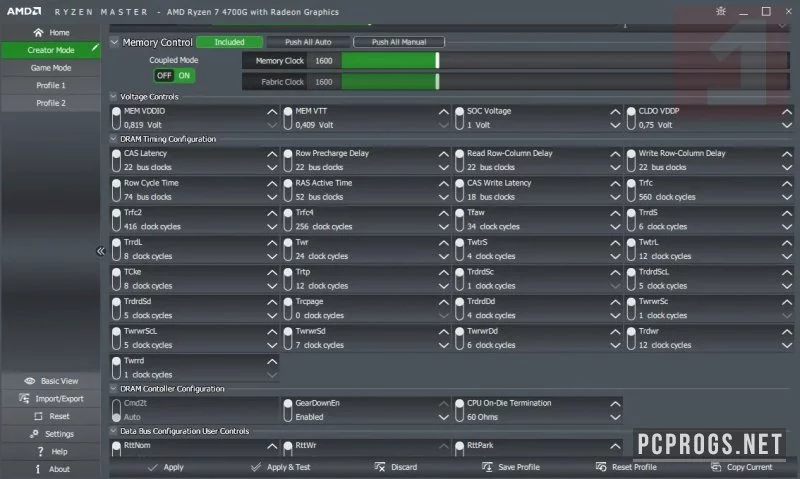800x479 pixels.
Task: Discard the changes
Action: pyautogui.click(x=395, y=467)
